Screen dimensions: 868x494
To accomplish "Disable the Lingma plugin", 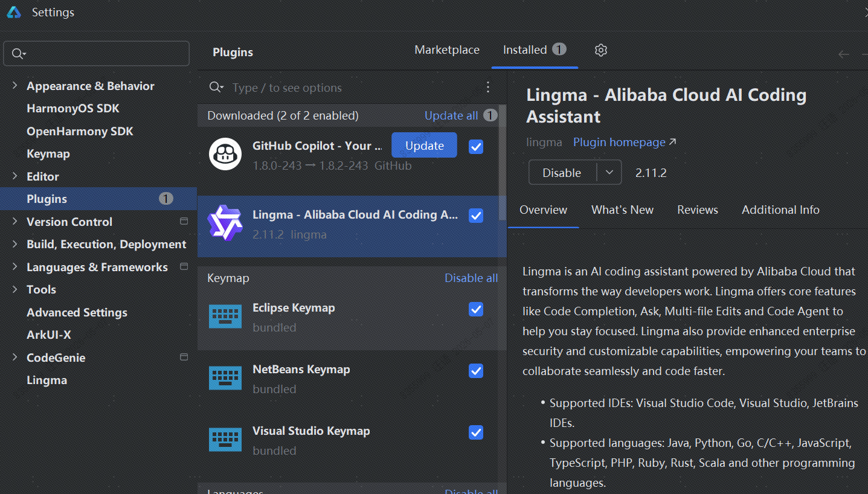I will (562, 173).
